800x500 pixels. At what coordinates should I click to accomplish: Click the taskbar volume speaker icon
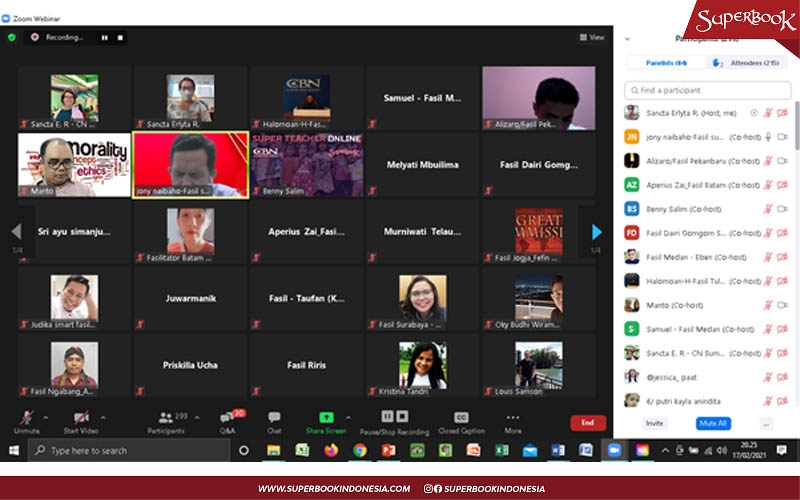[721, 451]
